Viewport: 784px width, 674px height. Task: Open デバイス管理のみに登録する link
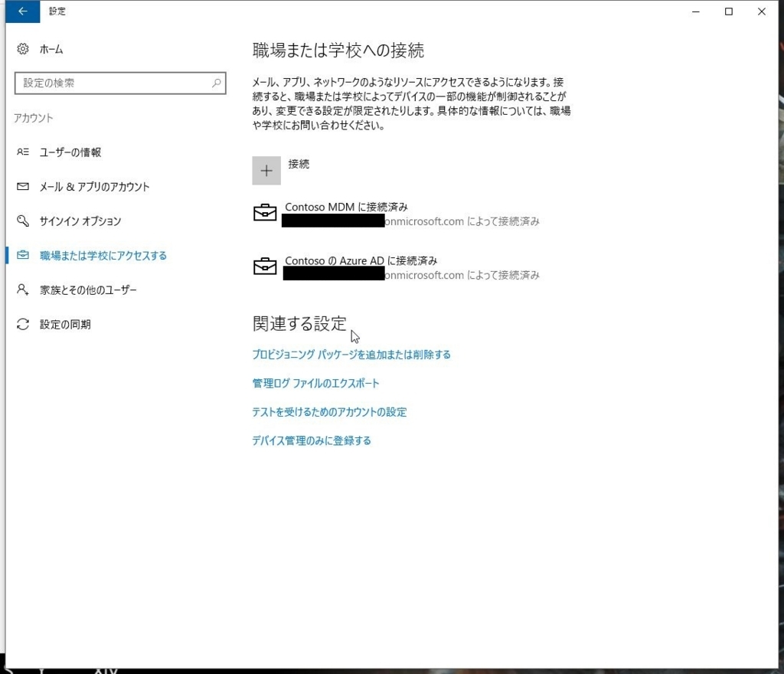pyautogui.click(x=312, y=440)
